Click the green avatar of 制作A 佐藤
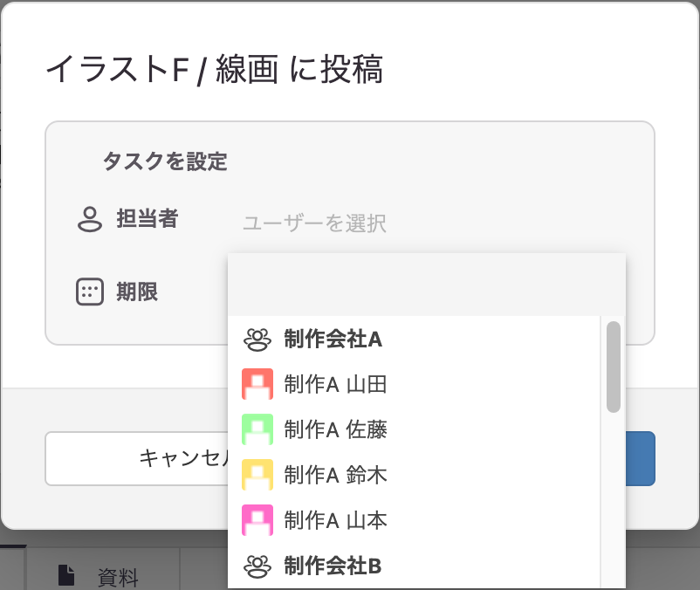The height and width of the screenshot is (590, 700). pyautogui.click(x=257, y=429)
